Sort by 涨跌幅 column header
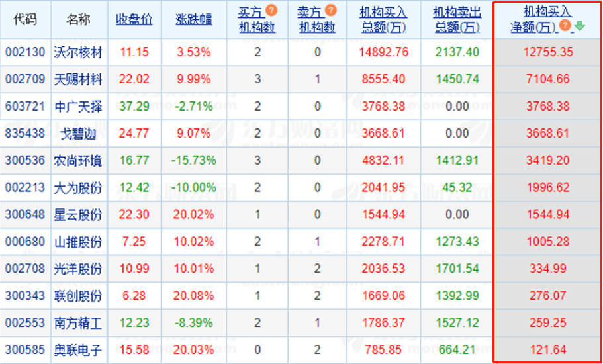The height and width of the screenshot is (364, 603). pos(194,19)
